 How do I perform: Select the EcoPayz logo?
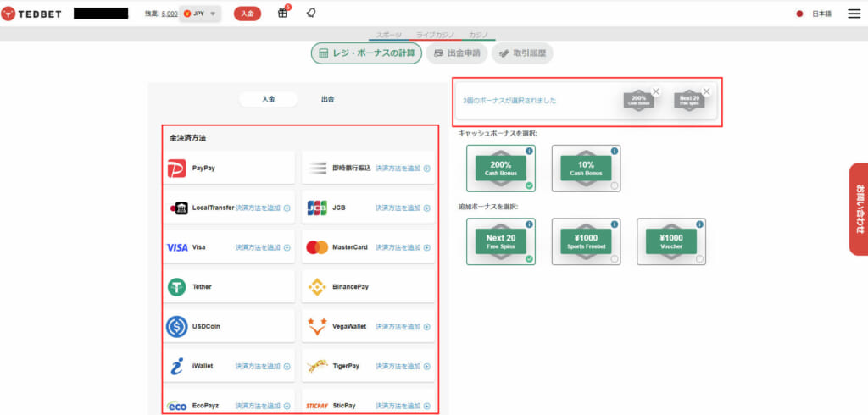177,407
